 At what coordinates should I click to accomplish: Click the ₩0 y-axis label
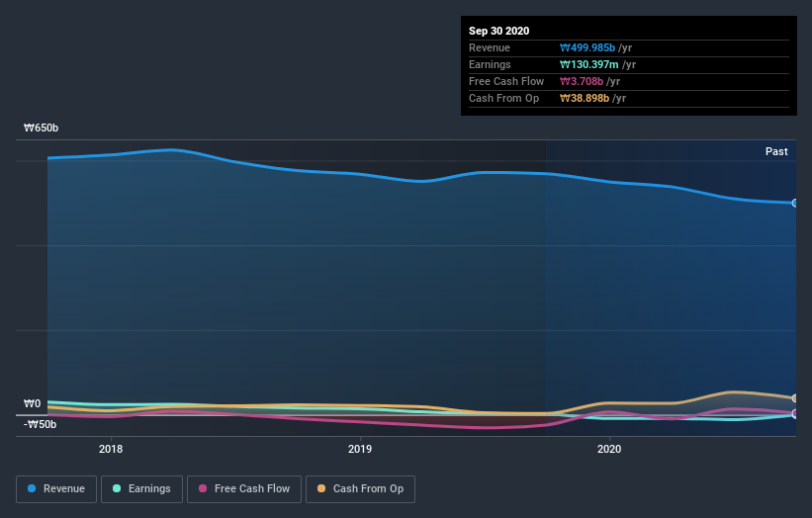[x=32, y=403]
